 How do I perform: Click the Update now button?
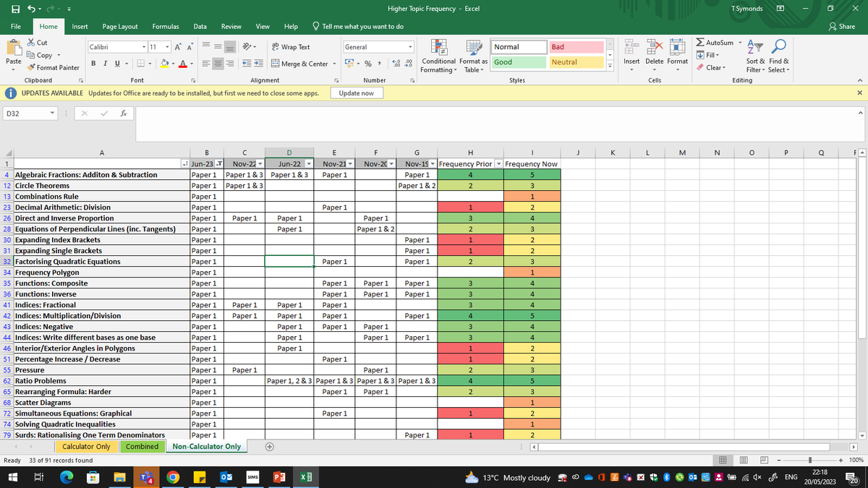click(357, 93)
